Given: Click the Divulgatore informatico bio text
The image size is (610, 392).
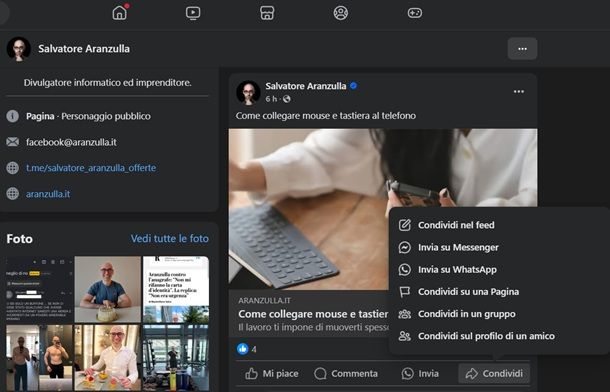Looking at the screenshot, I should click(x=107, y=82).
